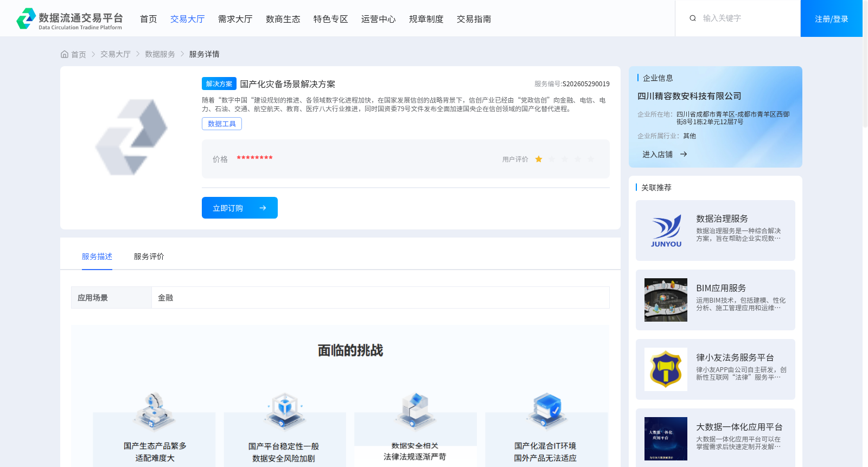Click the company name 四川精容数安科技有限公司
The height and width of the screenshot is (467, 868).
coord(690,96)
